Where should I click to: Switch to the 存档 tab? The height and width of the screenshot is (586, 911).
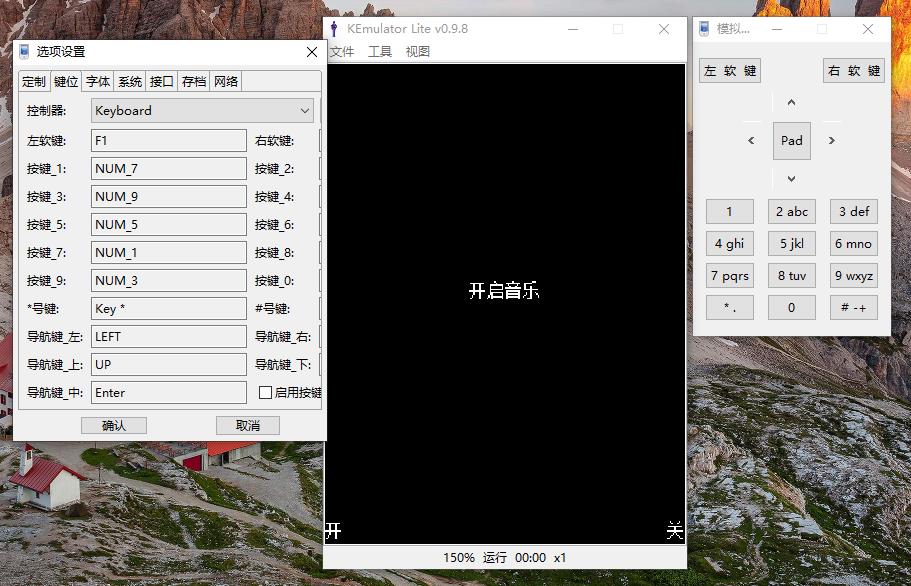pyautogui.click(x=193, y=82)
